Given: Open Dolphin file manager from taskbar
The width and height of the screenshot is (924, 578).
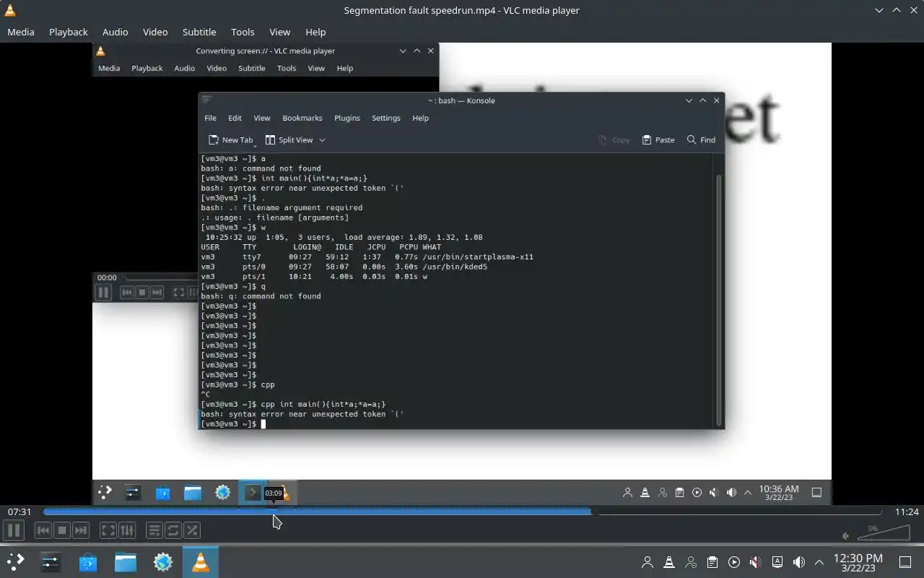Looking at the screenshot, I should pyautogui.click(x=126, y=562).
